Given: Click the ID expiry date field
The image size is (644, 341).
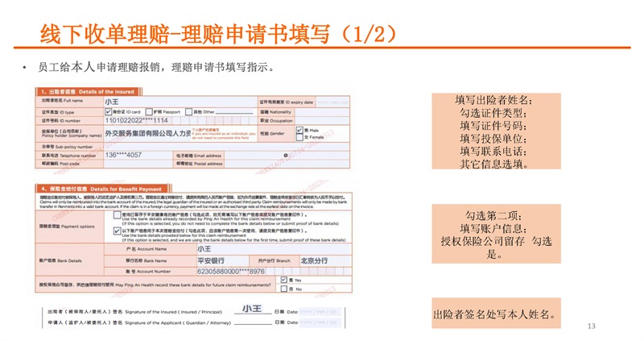Looking at the screenshot, I should click(x=332, y=102).
